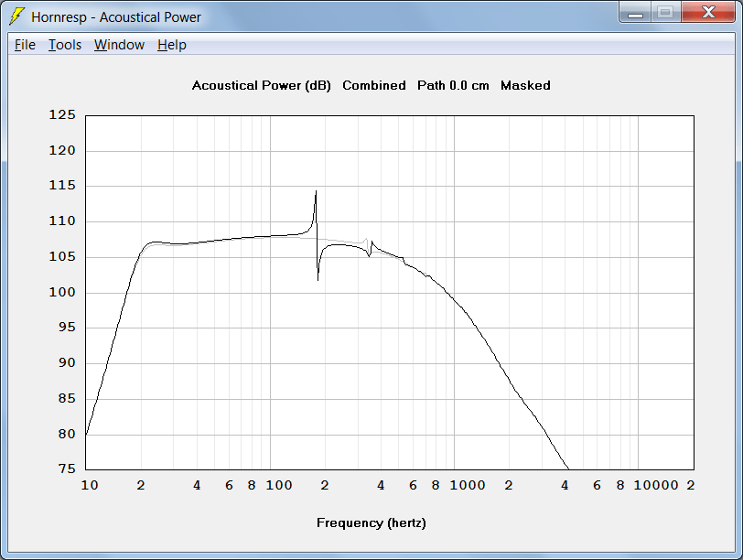
Task: Open the Tools menu
Action: [x=65, y=45]
